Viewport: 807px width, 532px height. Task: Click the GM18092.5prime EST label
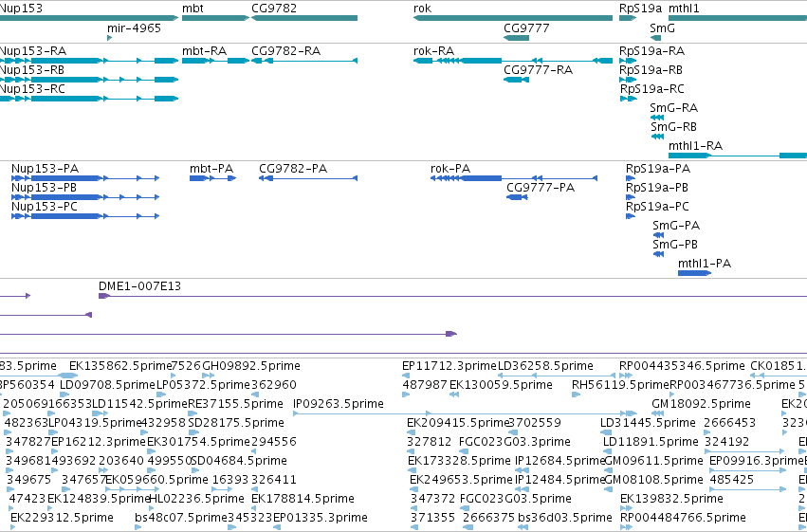(701, 404)
